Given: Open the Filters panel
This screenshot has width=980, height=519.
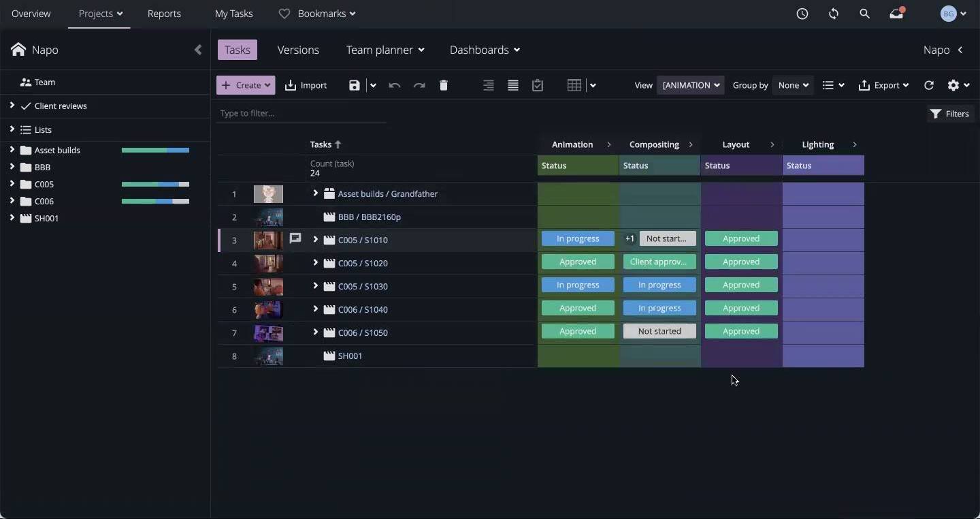Looking at the screenshot, I should point(950,114).
